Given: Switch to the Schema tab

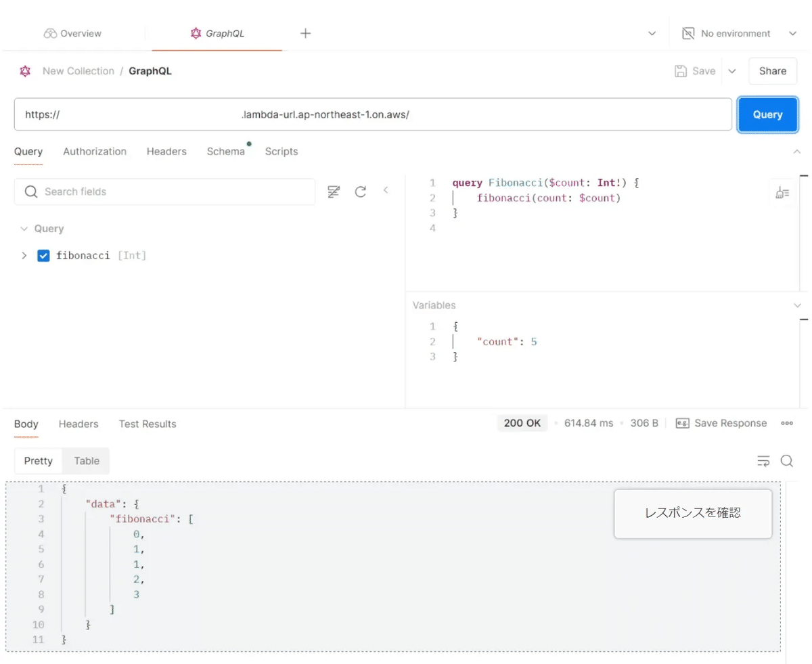Looking at the screenshot, I should pyautogui.click(x=226, y=151).
